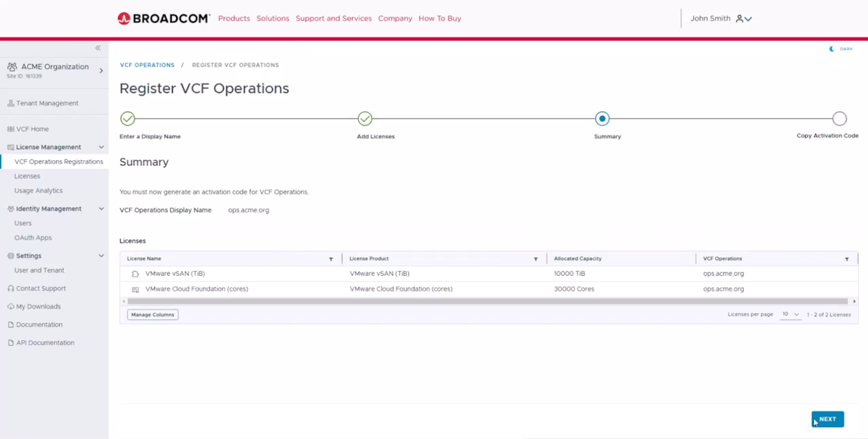
Task: Select VCF Operations Registrations item
Action: click(59, 162)
